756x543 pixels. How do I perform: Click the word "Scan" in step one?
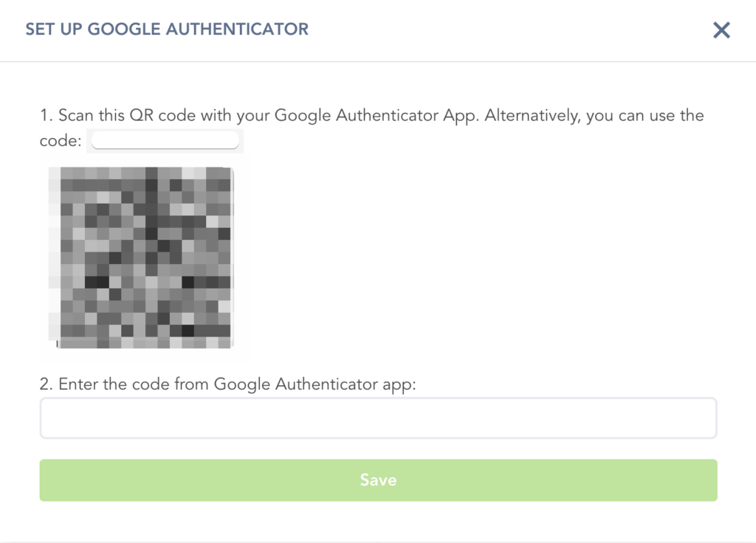(76, 116)
